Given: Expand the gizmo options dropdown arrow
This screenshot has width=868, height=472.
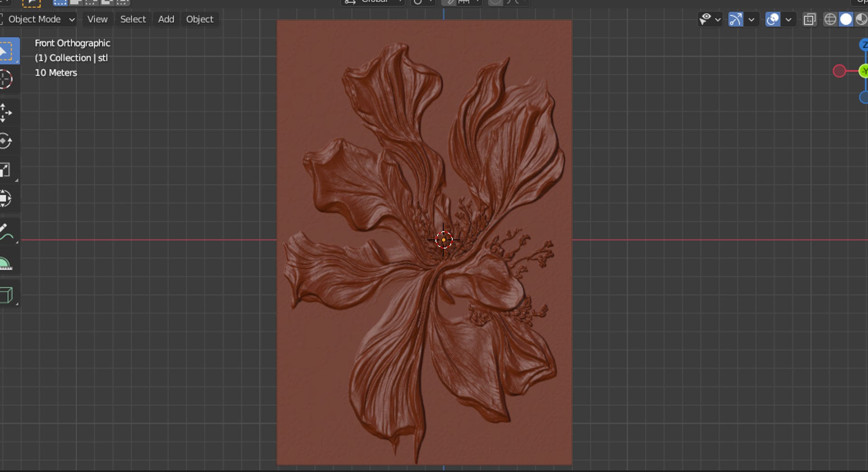Looking at the screenshot, I should pyautogui.click(x=751, y=19).
